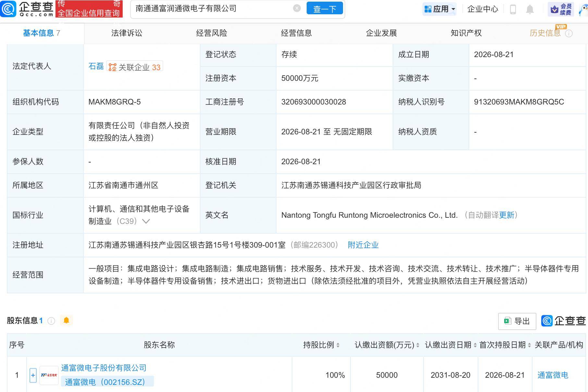Switch to 法律诉讼 tab
The height and width of the screenshot is (392, 588).
(127, 33)
